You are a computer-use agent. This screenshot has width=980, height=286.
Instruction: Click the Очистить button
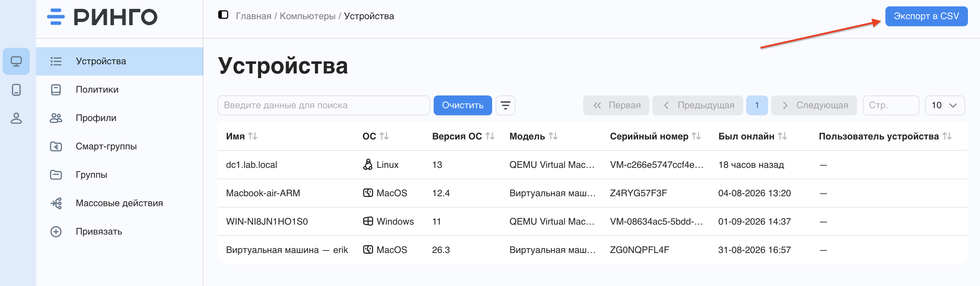point(463,105)
